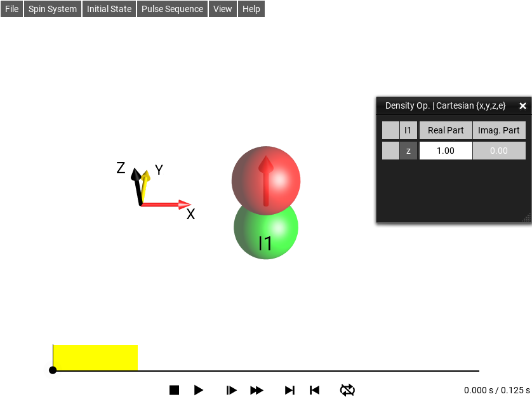Image resolution: width=532 pixels, height=399 pixels.
Task: Skip back to sequence start
Action: pyautogui.click(x=314, y=390)
